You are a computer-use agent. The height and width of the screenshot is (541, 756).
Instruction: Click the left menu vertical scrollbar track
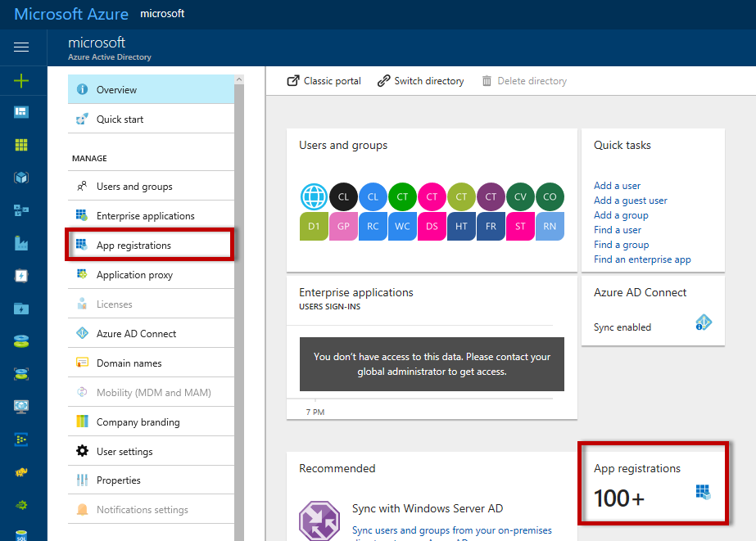click(x=239, y=313)
